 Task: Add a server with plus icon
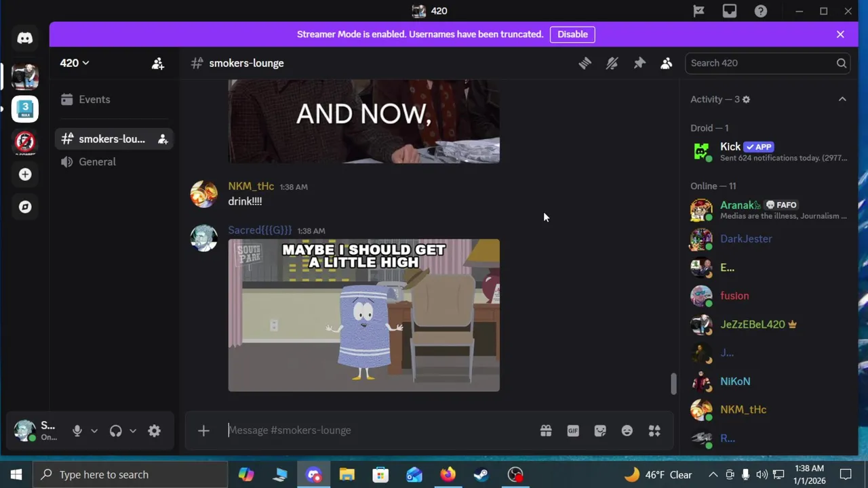point(25,174)
